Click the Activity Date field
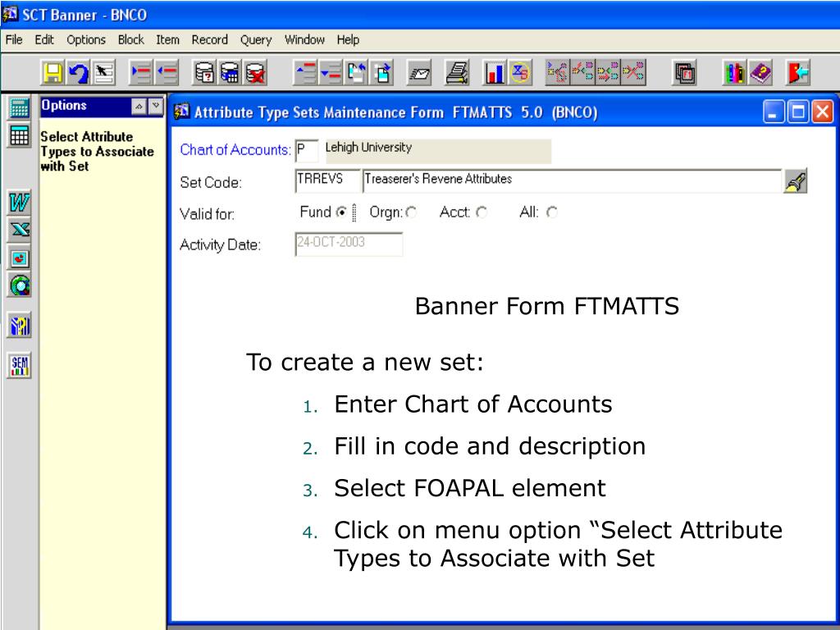This screenshot has width=840, height=630. tap(349, 244)
